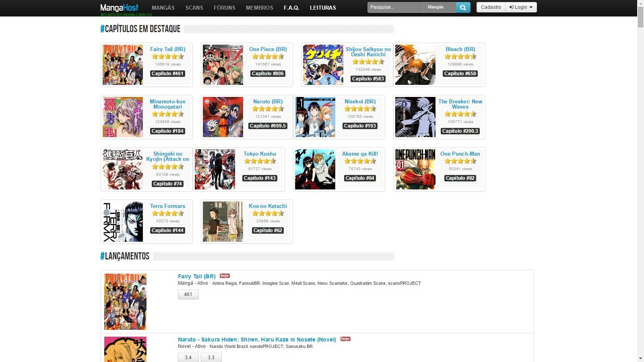Read Bleach Capítulo #650
The height and width of the screenshot is (362, 644).
[x=460, y=74]
